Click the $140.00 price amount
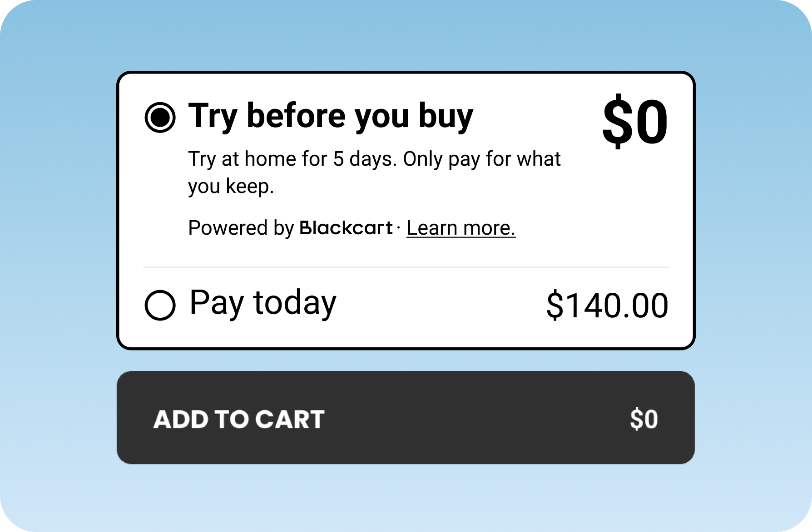The image size is (812, 532). (607, 305)
